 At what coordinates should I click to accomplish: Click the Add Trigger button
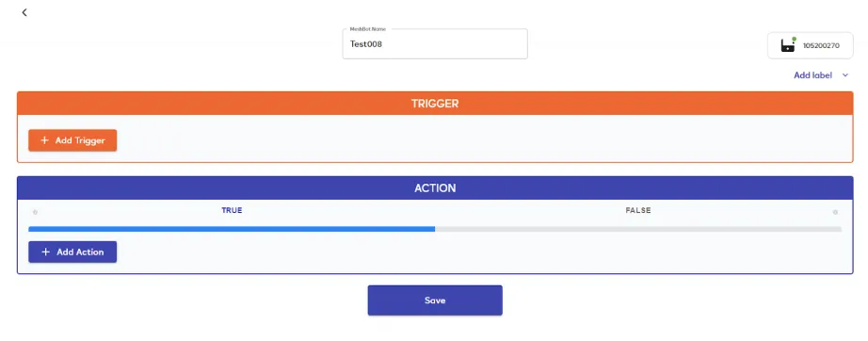tap(72, 140)
